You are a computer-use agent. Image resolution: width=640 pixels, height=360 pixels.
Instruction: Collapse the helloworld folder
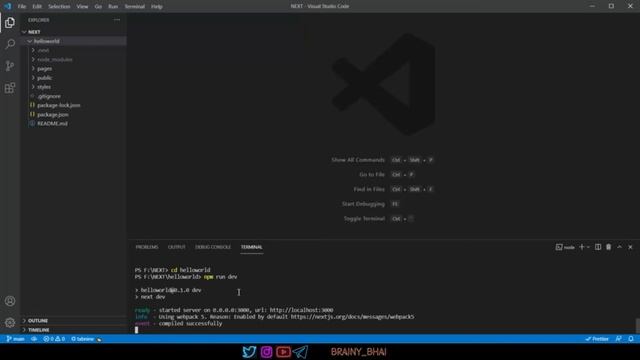[73, 41]
